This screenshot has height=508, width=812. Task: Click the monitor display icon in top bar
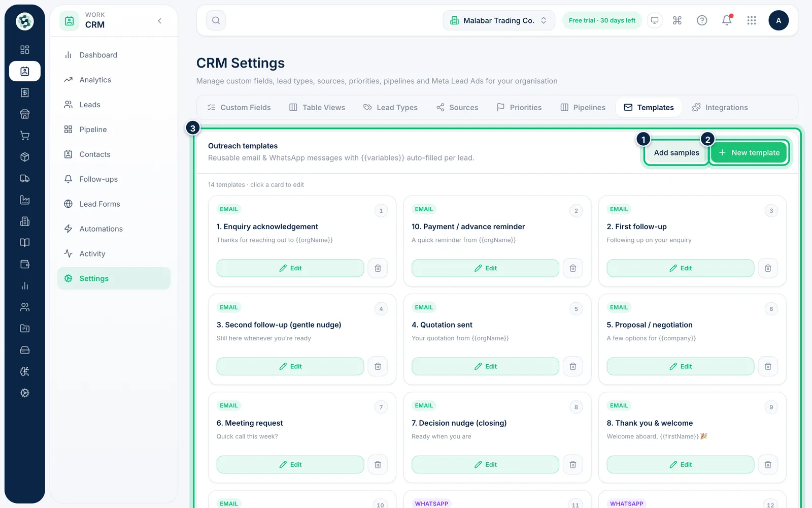coord(655,20)
